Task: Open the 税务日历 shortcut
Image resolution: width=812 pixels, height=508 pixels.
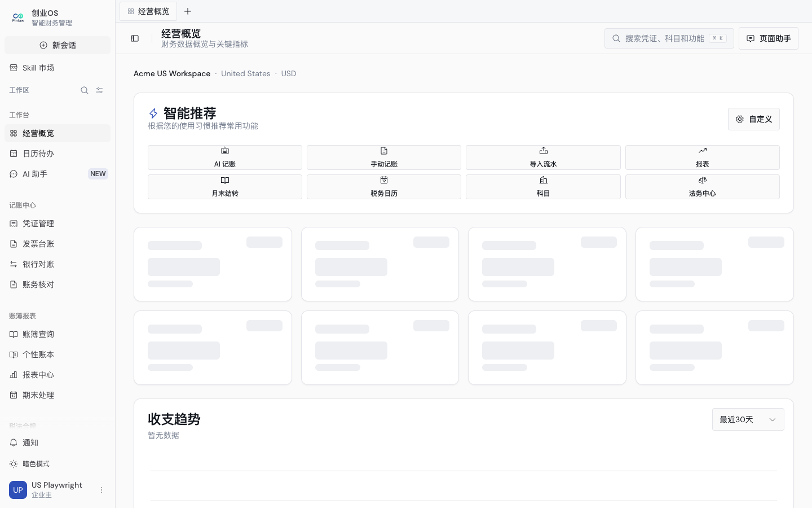Action: 384,187
